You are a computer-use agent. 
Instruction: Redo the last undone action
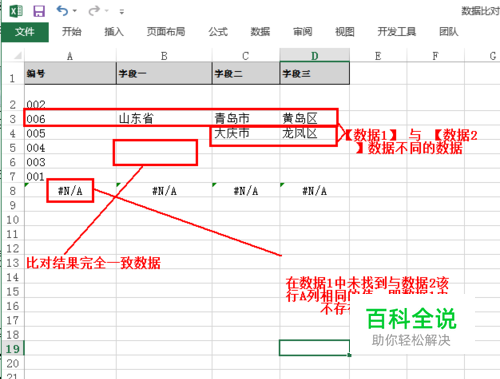[x=94, y=11]
